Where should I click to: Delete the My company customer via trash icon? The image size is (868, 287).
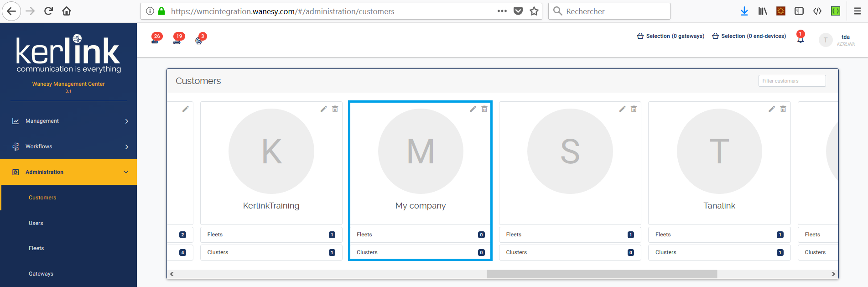click(484, 109)
